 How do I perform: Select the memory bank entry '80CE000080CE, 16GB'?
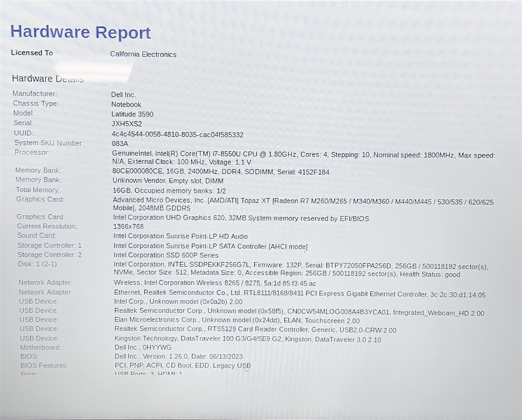point(221,172)
